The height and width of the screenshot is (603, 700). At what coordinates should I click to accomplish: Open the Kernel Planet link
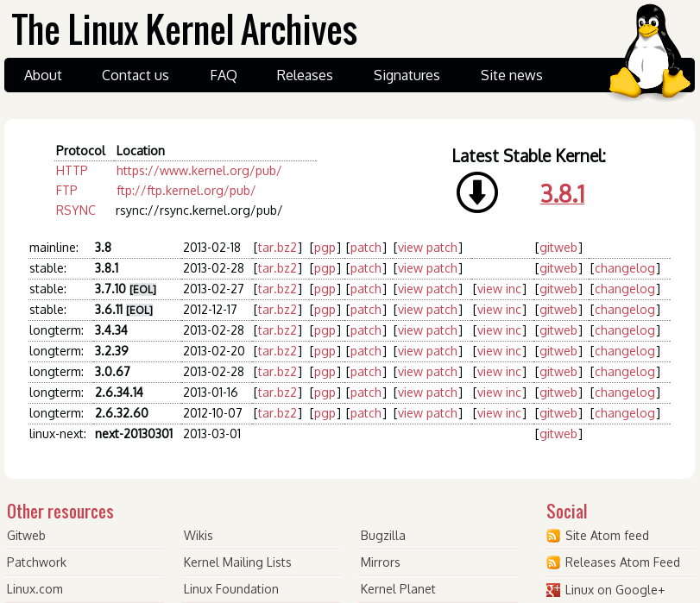398,589
